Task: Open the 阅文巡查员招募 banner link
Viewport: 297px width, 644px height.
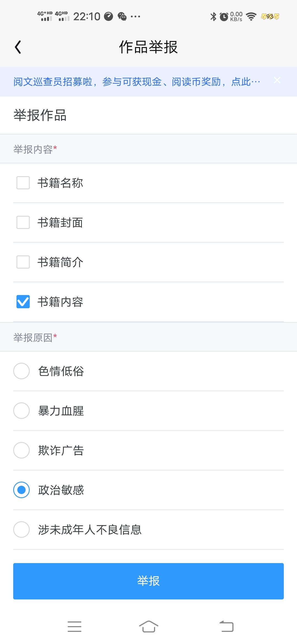Action: click(137, 82)
